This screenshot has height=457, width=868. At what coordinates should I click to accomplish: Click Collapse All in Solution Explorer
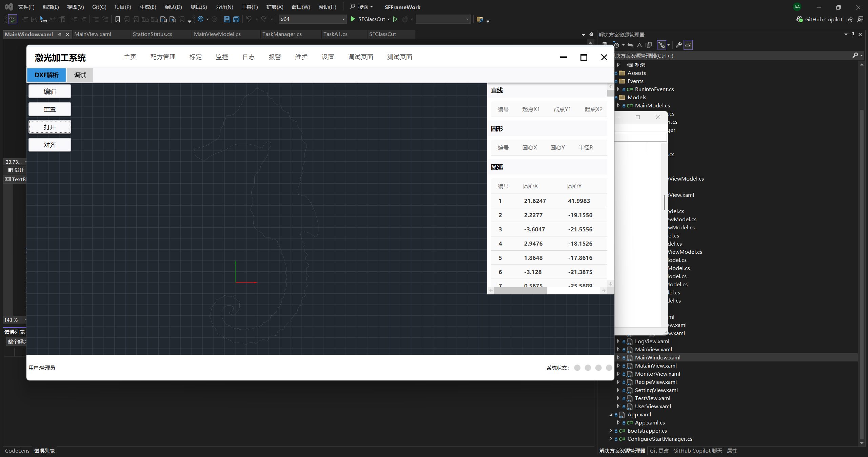click(639, 45)
